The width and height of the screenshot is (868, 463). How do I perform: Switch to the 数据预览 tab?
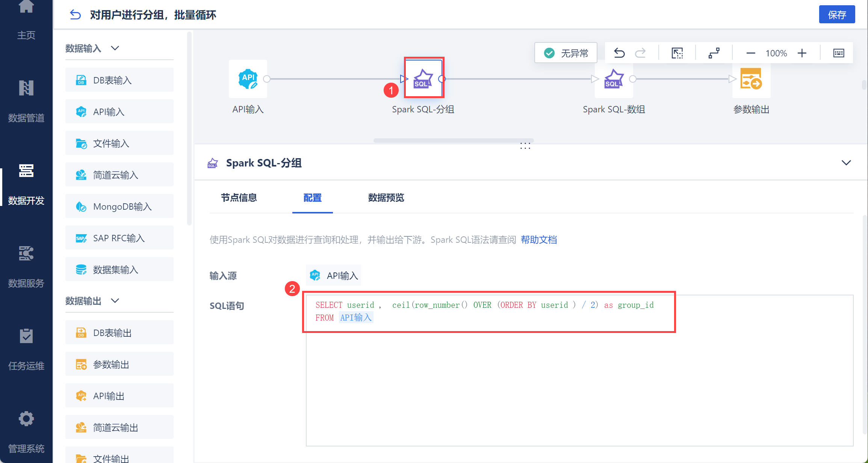pos(386,198)
